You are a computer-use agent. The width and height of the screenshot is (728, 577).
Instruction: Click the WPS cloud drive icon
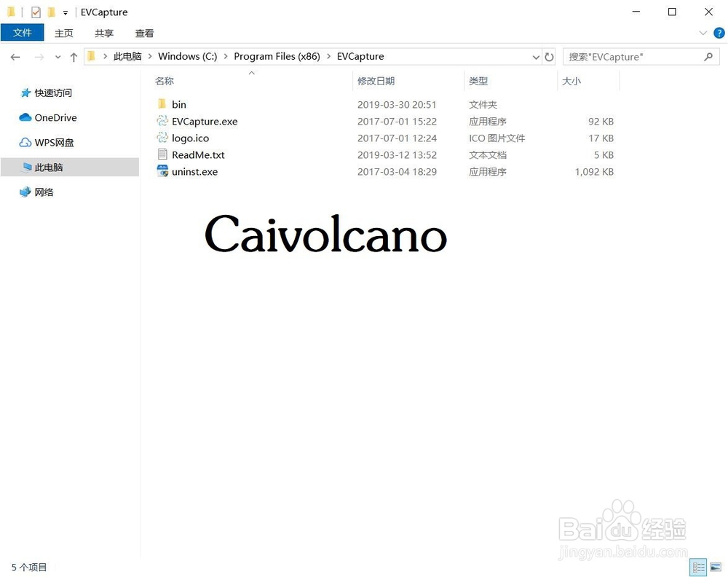point(25,143)
